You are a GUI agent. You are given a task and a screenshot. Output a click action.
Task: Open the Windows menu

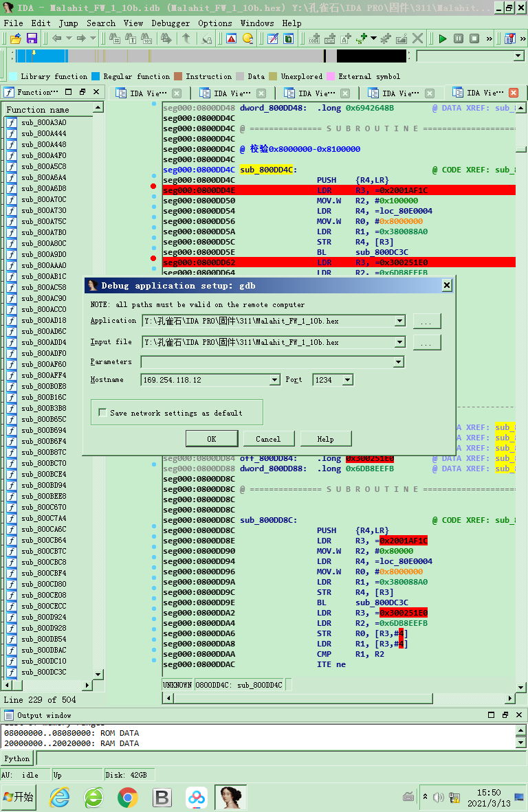257,23
